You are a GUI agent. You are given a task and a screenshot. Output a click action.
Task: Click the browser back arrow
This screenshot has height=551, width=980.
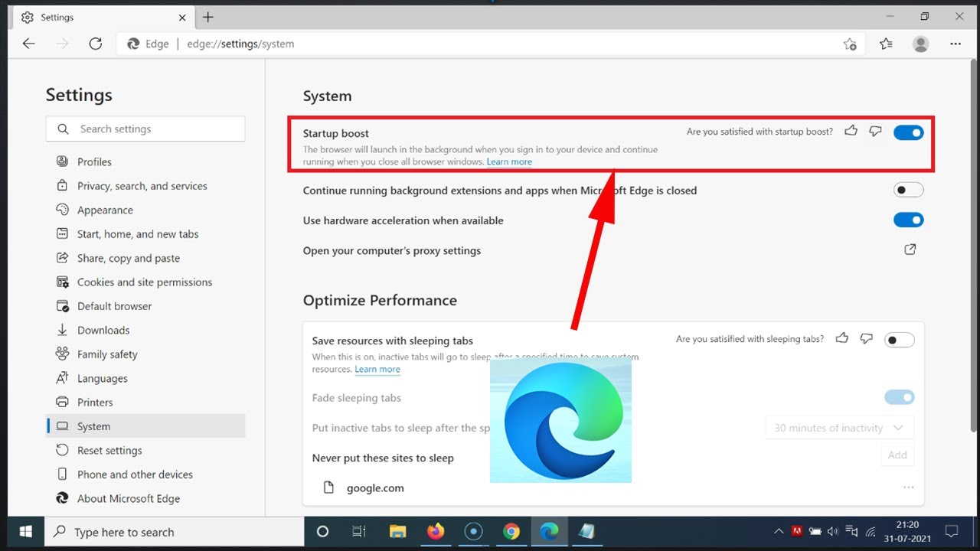click(x=28, y=44)
